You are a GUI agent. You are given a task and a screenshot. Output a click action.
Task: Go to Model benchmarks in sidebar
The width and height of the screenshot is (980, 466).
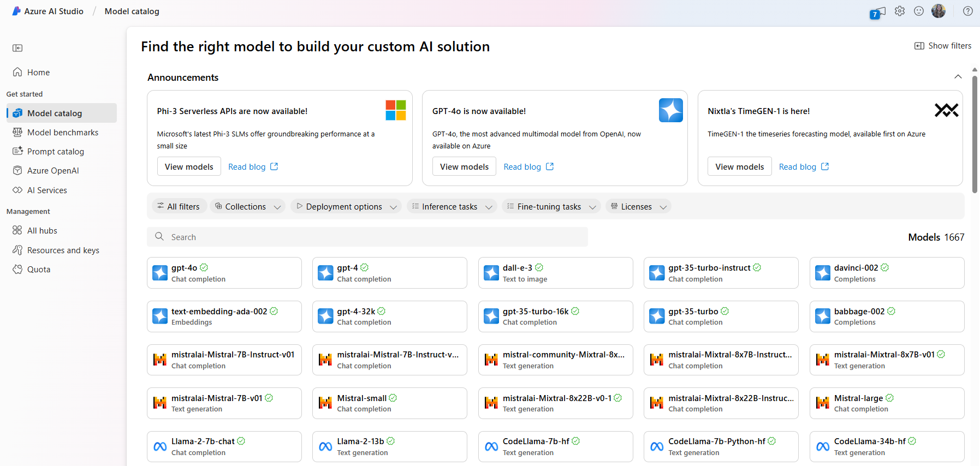tap(63, 133)
